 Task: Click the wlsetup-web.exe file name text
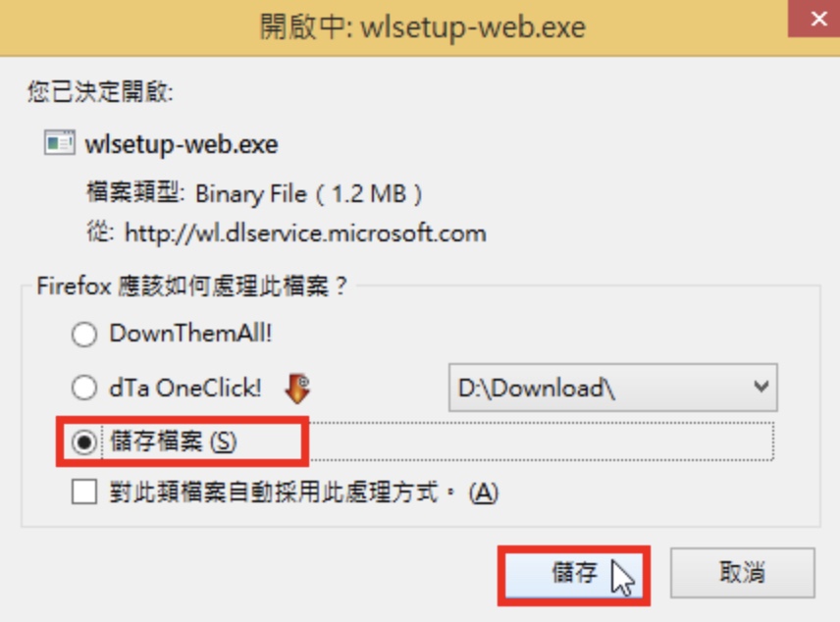[x=182, y=144]
